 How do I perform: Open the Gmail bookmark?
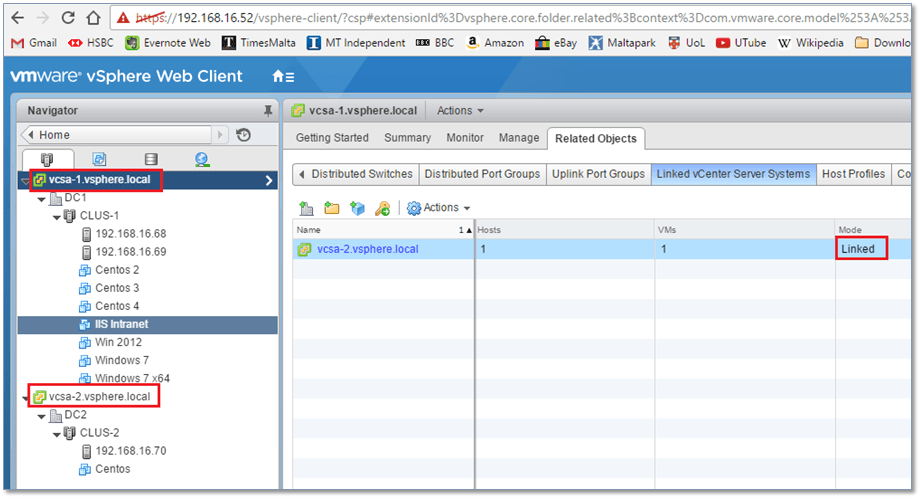click(x=34, y=43)
